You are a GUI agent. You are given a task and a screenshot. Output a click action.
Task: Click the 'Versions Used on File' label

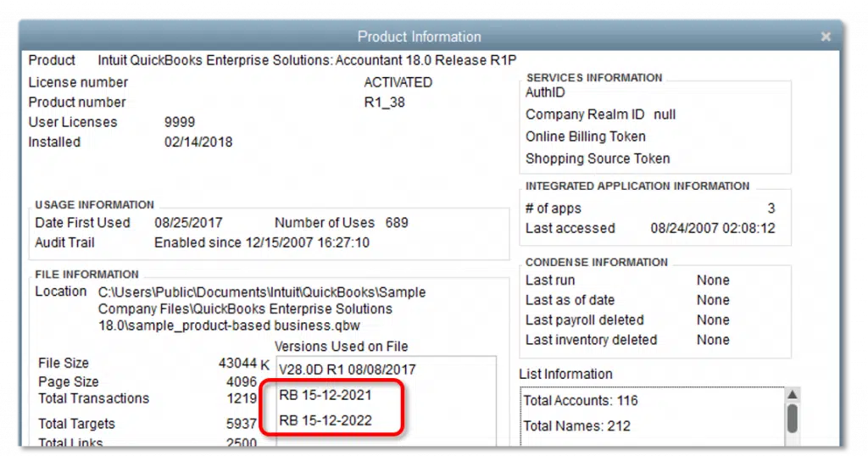coord(341,347)
